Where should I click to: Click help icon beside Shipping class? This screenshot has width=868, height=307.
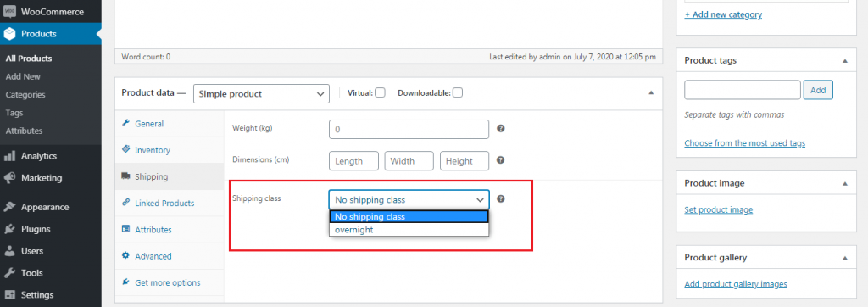(500, 199)
